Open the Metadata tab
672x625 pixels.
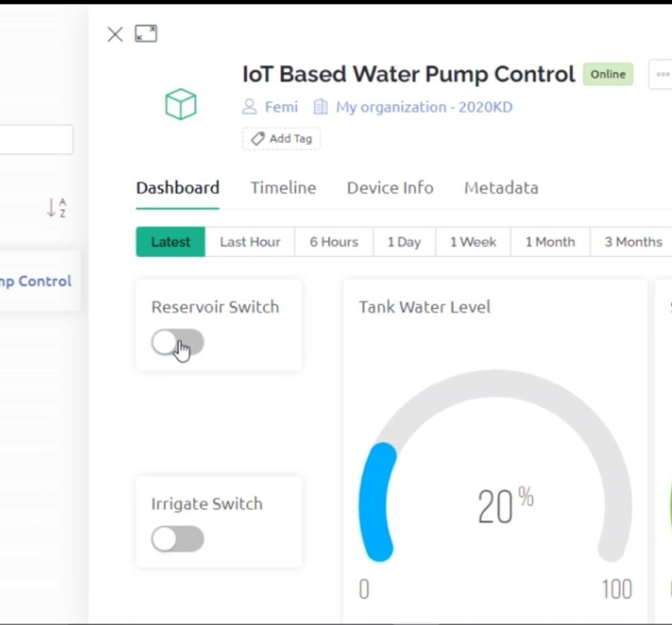501,188
